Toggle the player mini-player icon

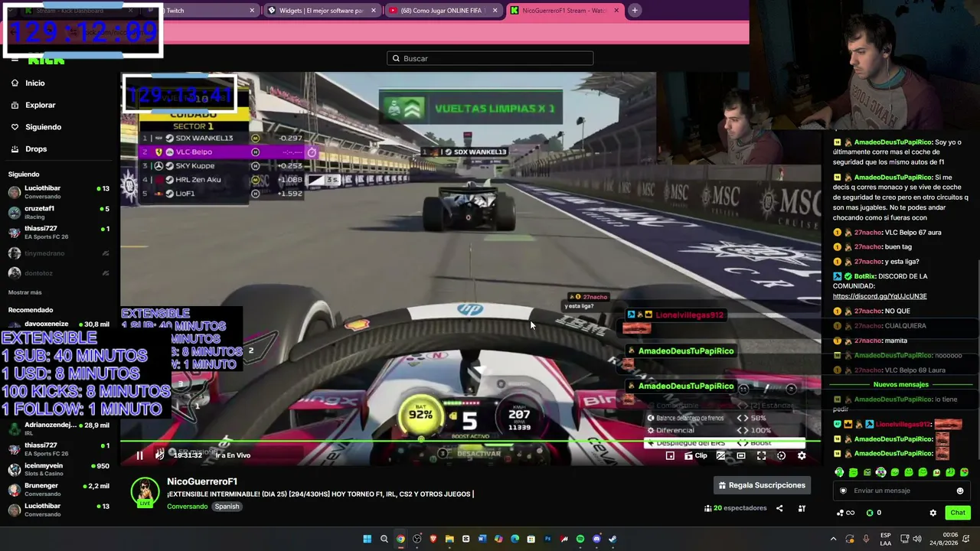point(670,455)
